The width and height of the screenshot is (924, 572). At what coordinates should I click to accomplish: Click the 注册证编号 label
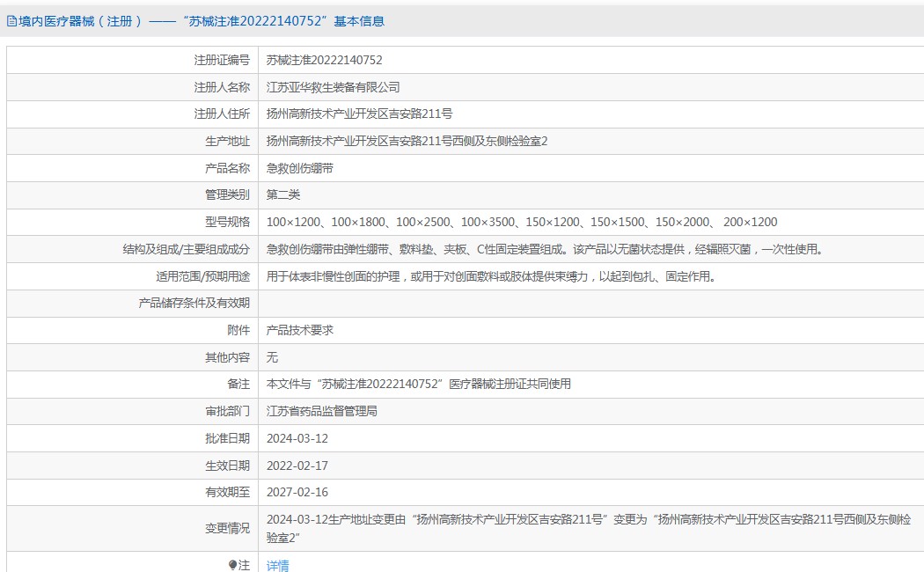click(222, 60)
